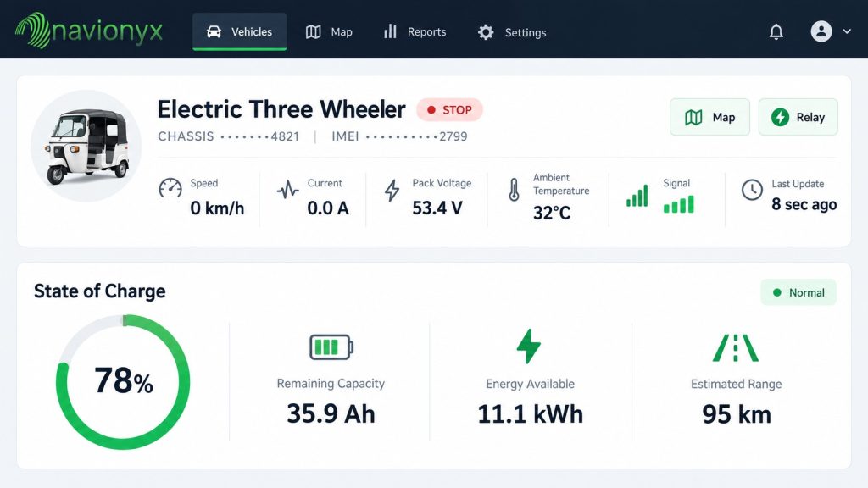Click the green bolt Energy Available icon
Image resolution: width=868 pixels, height=488 pixels.
(529, 347)
